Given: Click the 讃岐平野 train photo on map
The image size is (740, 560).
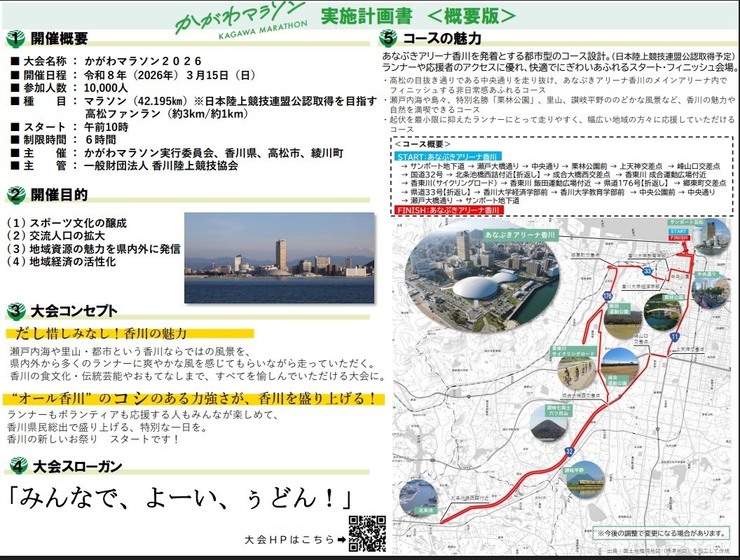Looking at the screenshot, I should click(584, 479).
